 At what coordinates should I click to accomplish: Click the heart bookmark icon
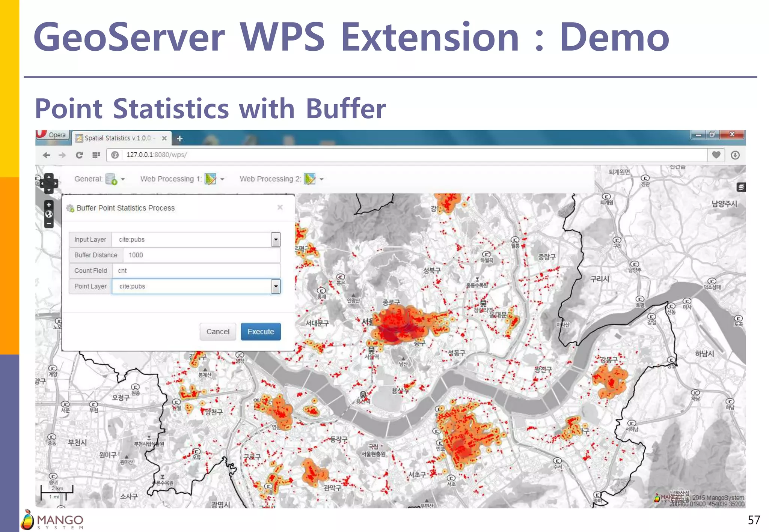716,155
